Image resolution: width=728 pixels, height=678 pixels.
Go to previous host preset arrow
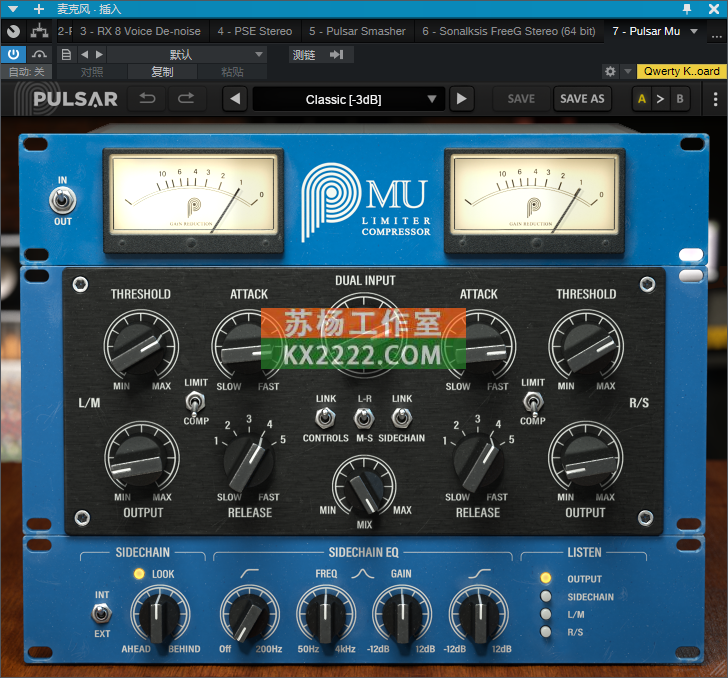[84, 55]
